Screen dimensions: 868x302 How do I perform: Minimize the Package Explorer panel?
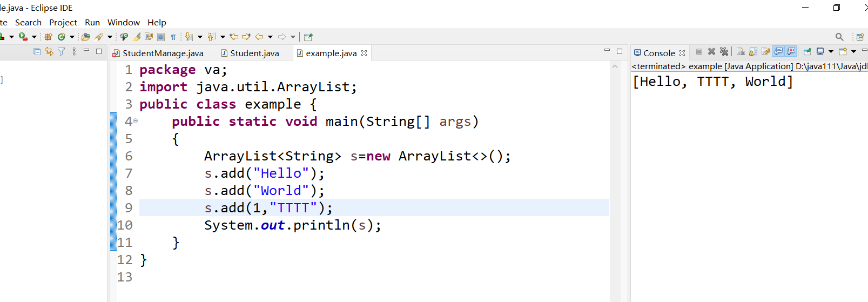pyautogui.click(x=86, y=50)
